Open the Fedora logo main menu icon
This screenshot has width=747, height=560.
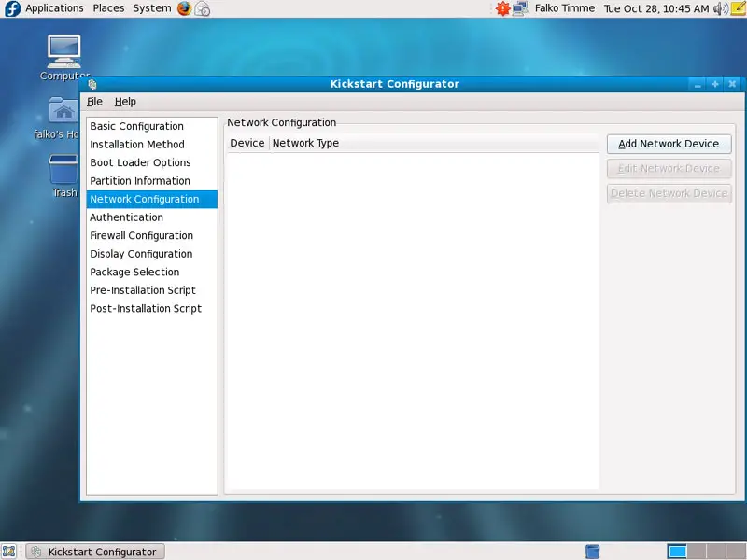[12, 8]
